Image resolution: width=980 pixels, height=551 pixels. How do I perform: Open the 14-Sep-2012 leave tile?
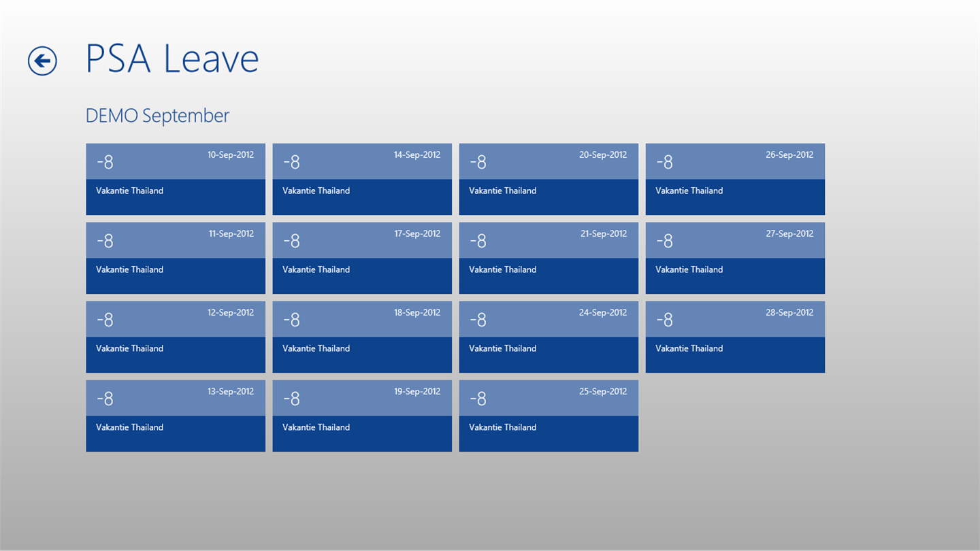[362, 179]
